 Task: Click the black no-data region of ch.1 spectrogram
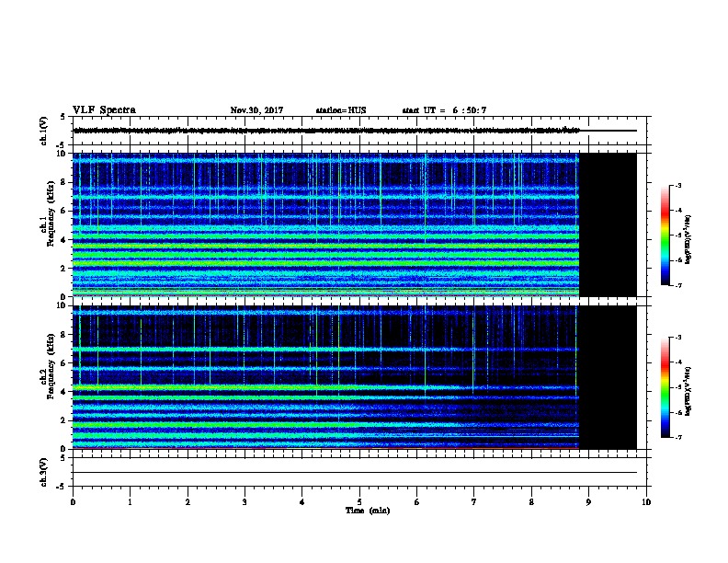(x=608, y=224)
